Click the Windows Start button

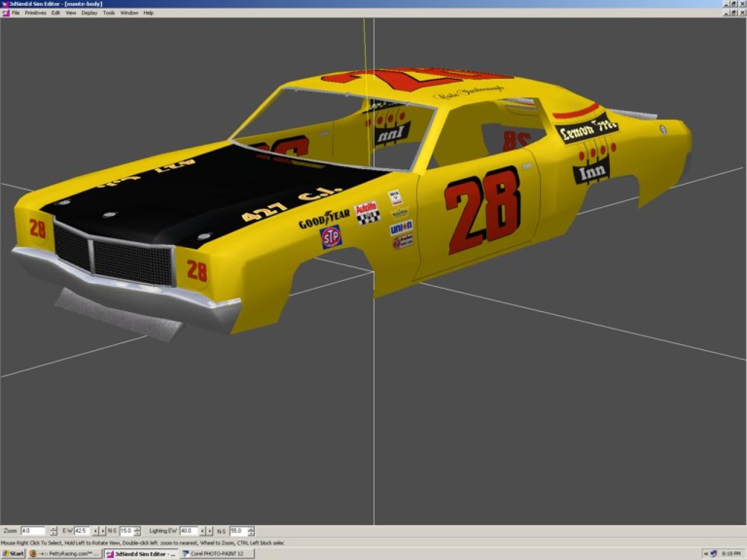click(x=13, y=554)
